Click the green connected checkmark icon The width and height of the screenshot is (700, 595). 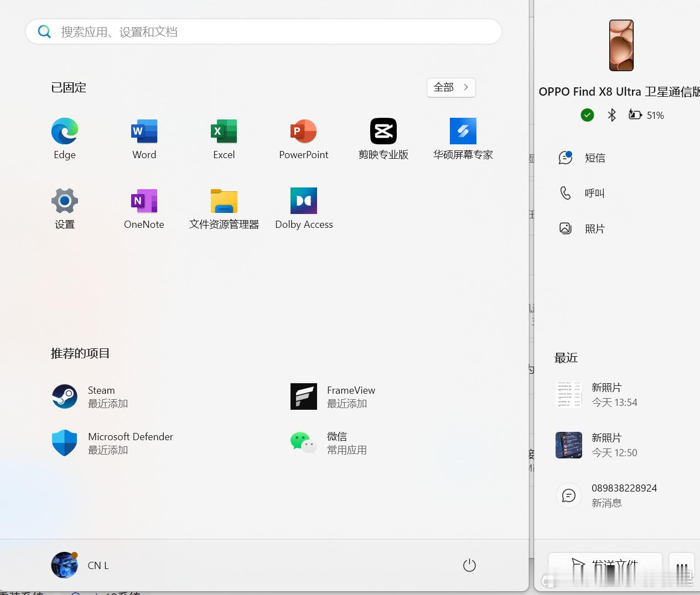[587, 115]
